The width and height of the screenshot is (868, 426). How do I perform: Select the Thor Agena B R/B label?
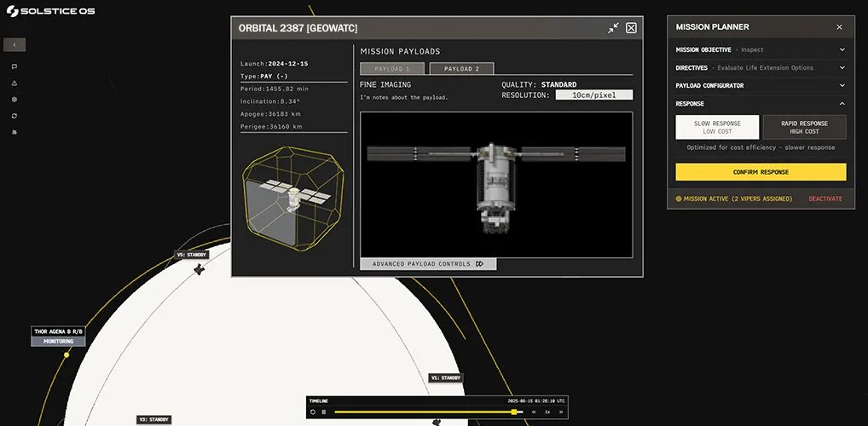coord(59,331)
